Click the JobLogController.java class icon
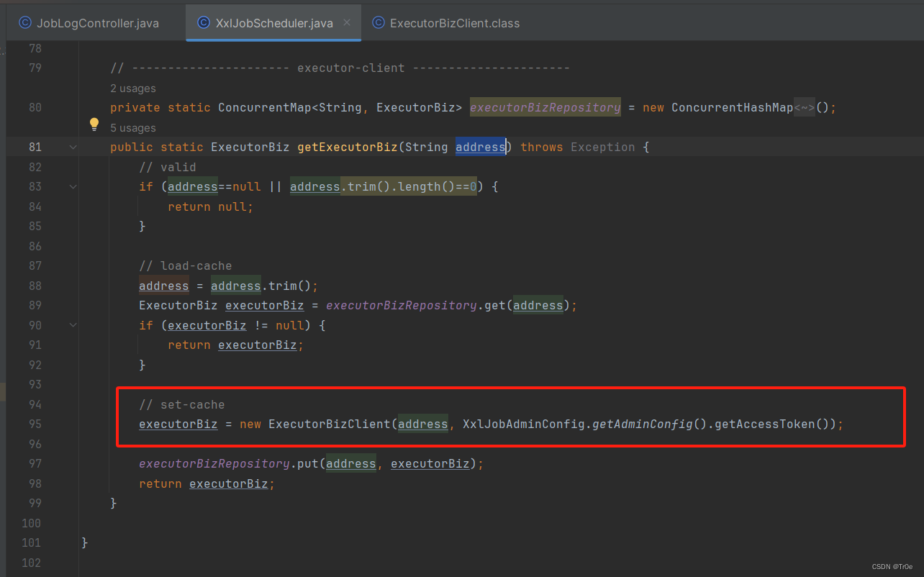 (x=25, y=23)
